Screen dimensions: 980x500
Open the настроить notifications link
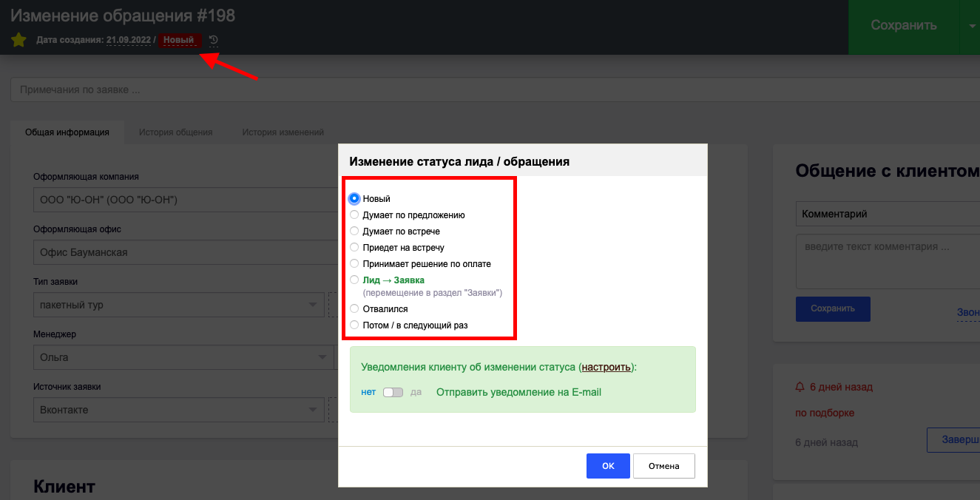pos(606,367)
